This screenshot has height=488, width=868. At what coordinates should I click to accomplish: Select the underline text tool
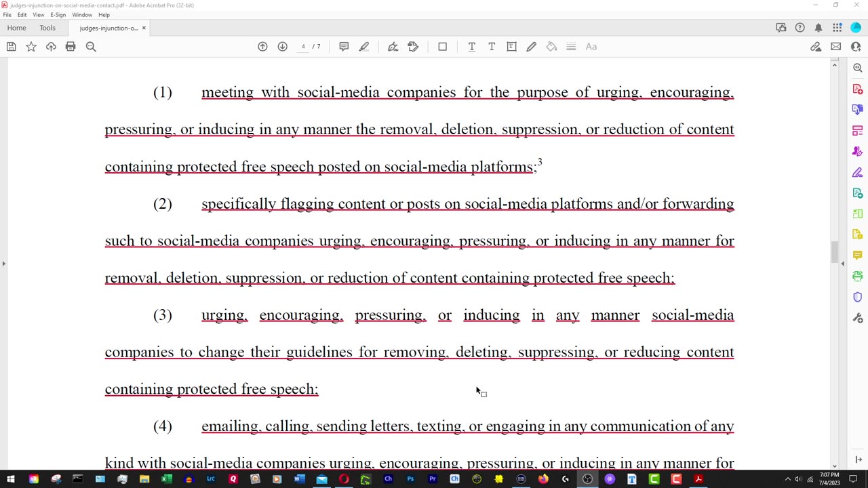[x=472, y=47]
